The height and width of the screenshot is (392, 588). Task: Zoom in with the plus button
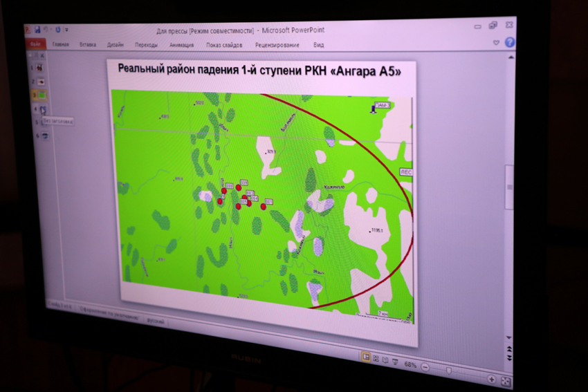491,379
